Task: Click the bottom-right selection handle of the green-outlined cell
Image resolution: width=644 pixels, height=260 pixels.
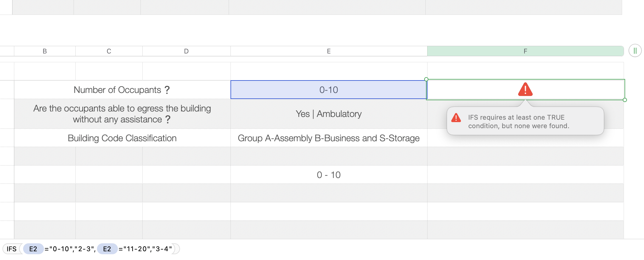Action: pyautogui.click(x=625, y=100)
